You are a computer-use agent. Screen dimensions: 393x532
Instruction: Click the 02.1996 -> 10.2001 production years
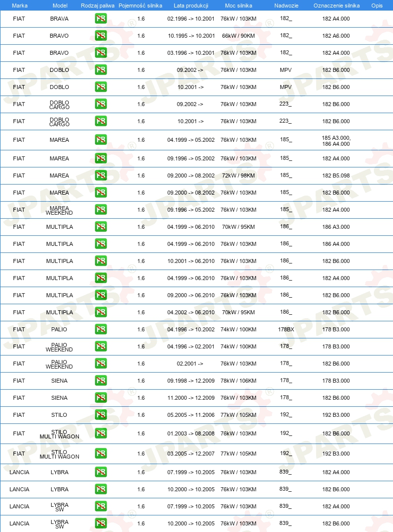pyautogui.click(x=191, y=19)
